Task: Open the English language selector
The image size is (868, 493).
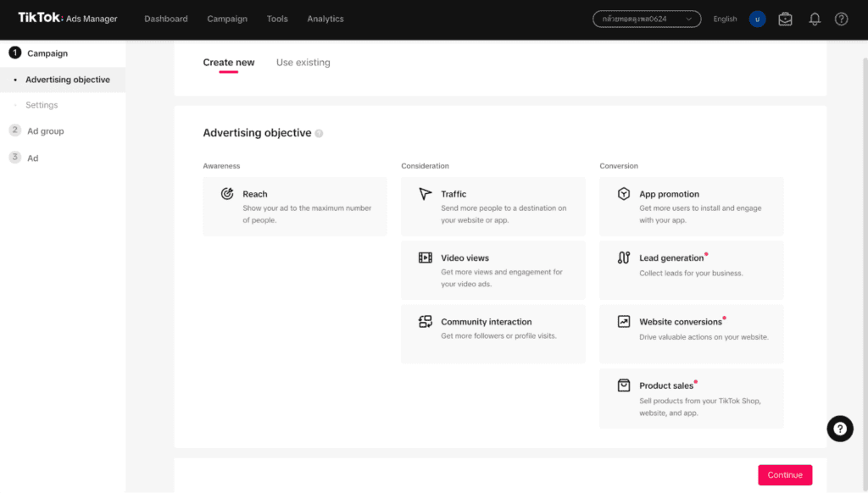Action: pos(725,19)
